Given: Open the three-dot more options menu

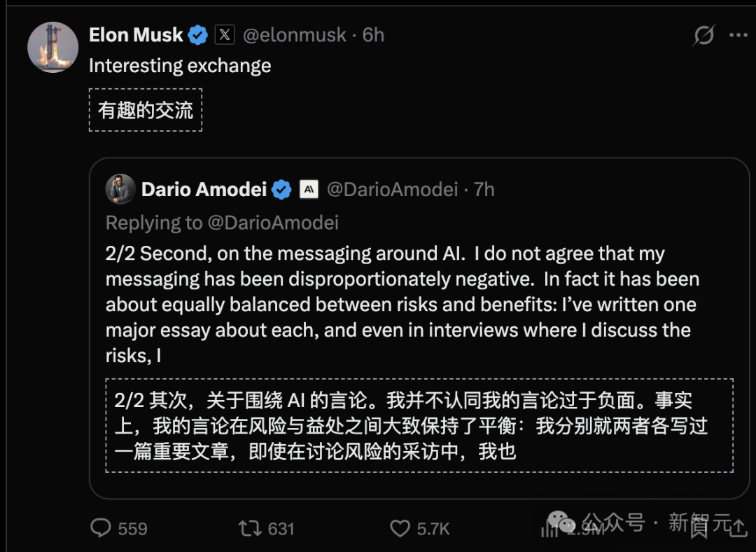Looking at the screenshot, I should pos(738,35).
